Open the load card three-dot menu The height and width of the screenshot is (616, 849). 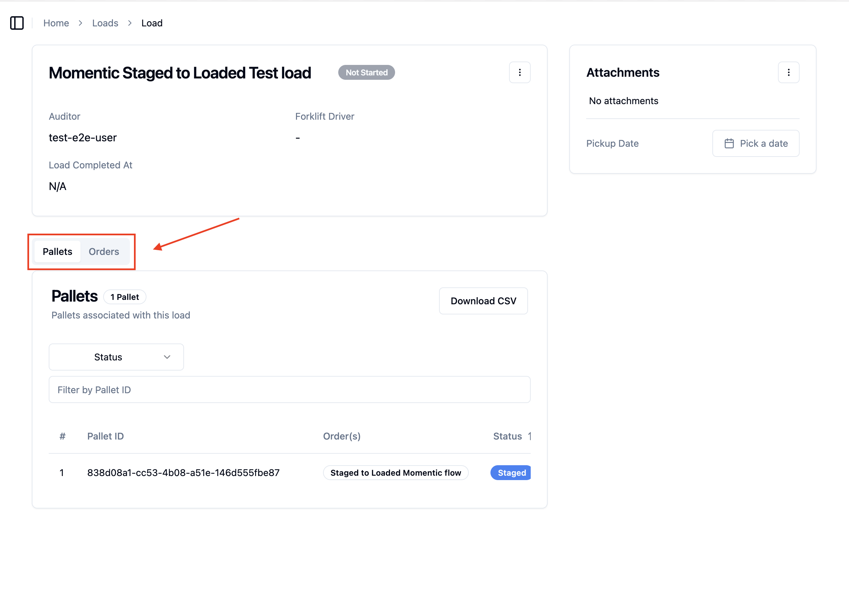tap(520, 72)
